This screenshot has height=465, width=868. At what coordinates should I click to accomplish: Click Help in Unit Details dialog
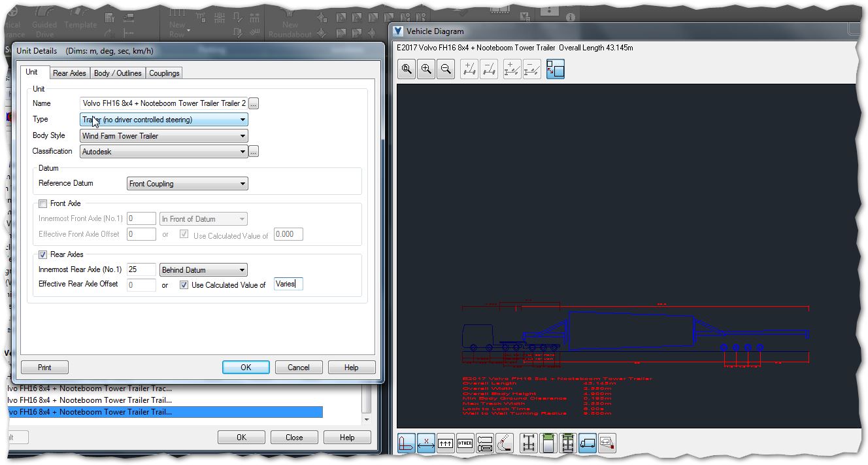(x=352, y=368)
